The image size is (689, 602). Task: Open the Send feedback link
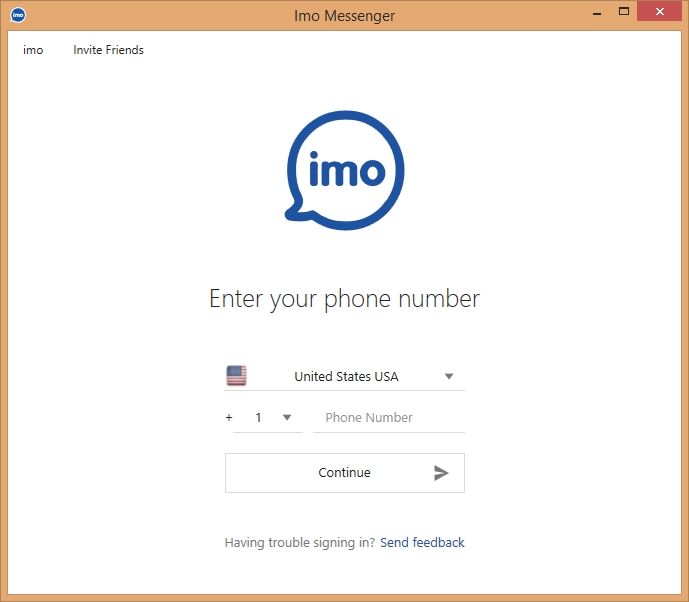click(422, 543)
